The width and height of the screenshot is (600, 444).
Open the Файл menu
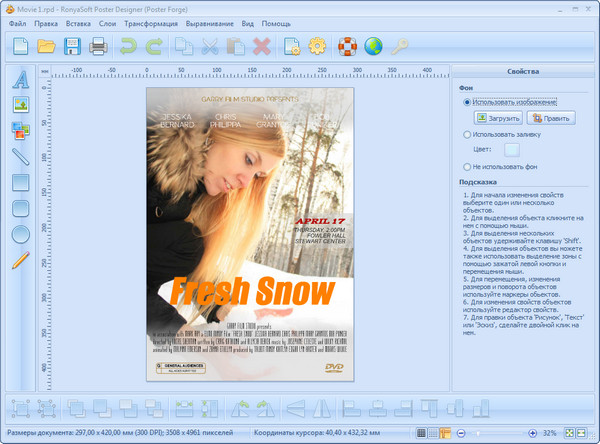tap(19, 22)
